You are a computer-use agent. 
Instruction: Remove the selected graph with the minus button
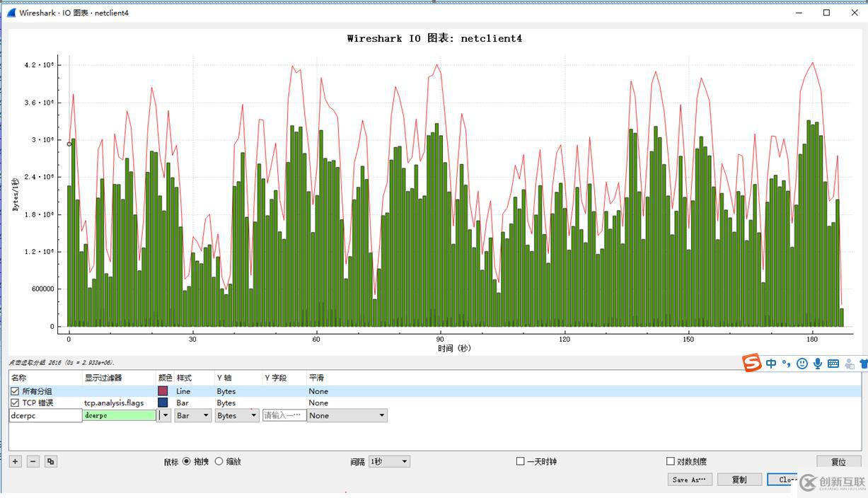pyautogui.click(x=33, y=461)
